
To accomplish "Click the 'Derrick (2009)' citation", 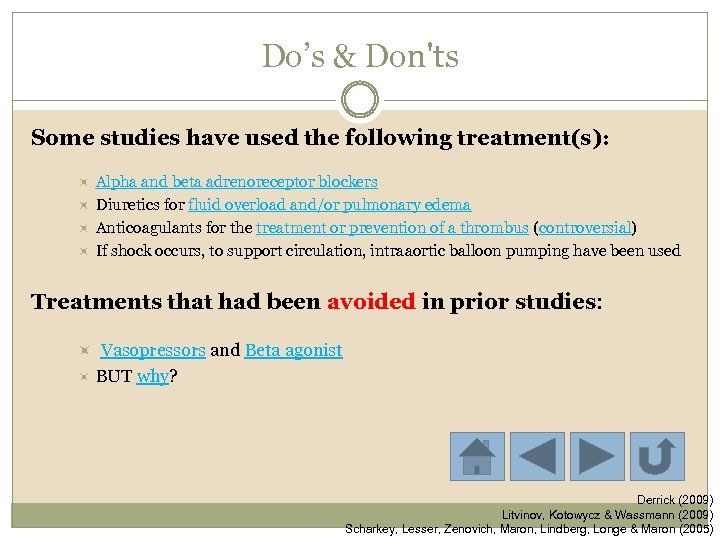I will [675, 500].
